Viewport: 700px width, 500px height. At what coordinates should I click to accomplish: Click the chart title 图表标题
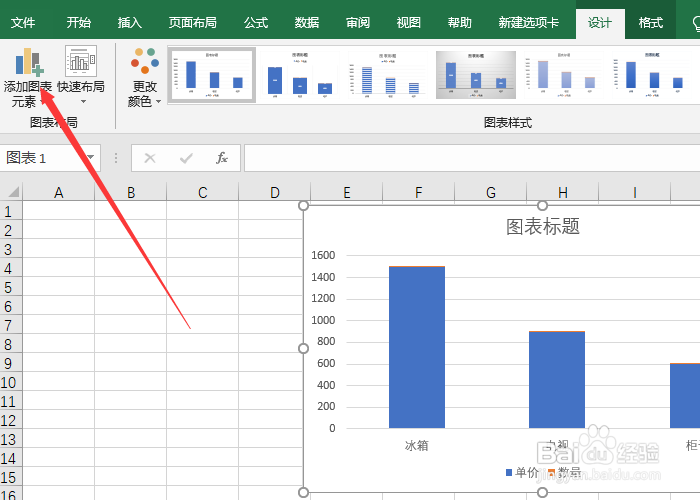(x=542, y=226)
